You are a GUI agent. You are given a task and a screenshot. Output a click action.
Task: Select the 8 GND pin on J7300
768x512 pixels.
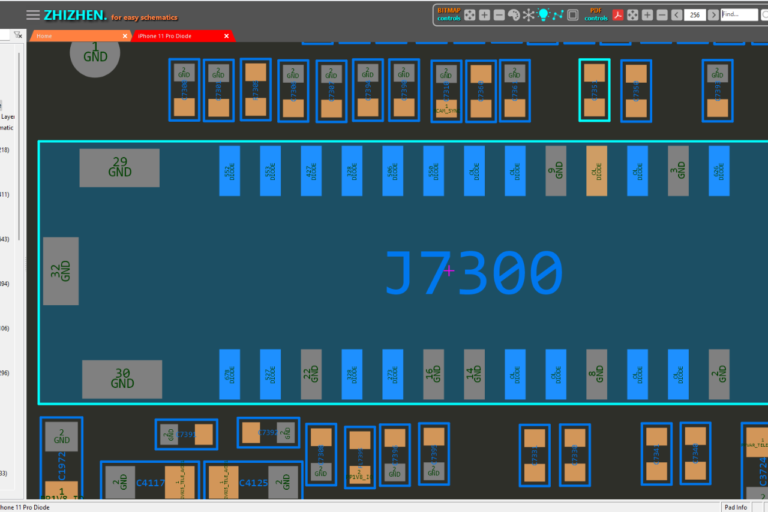pyautogui.click(x=597, y=374)
